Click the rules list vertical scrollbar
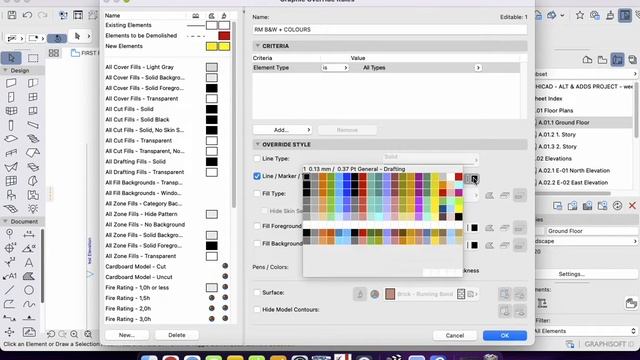 point(234,114)
